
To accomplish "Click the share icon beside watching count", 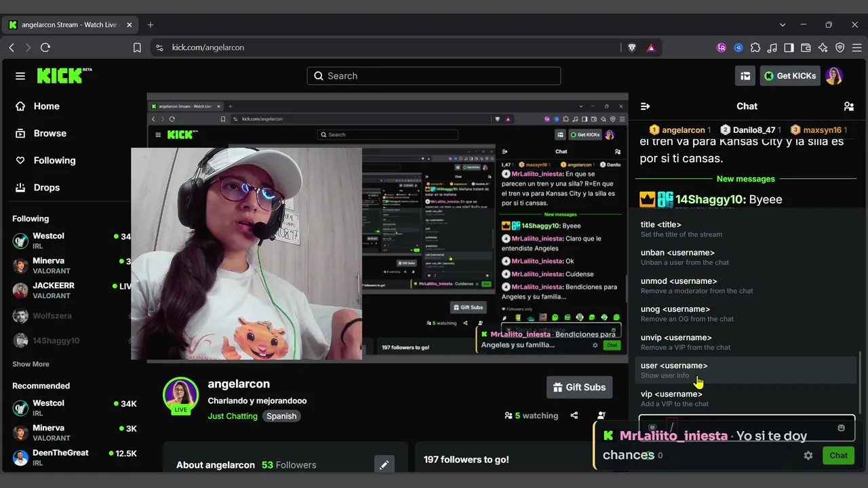I will pyautogui.click(x=574, y=415).
